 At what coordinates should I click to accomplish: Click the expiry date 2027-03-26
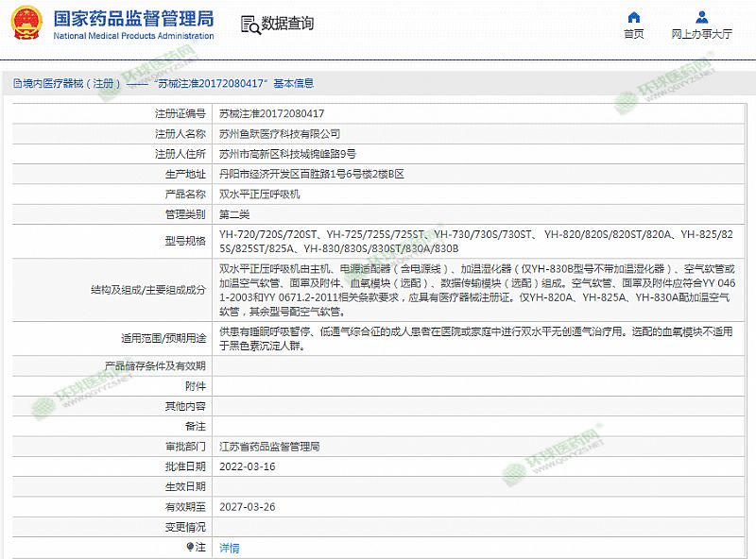click(x=247, y=506)
